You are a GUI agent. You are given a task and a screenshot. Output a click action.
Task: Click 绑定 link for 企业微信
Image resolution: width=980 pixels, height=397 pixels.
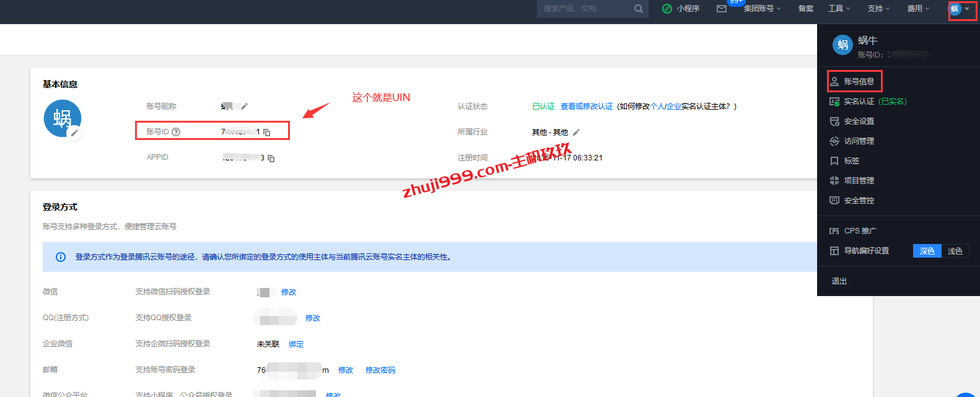[296, 344]
